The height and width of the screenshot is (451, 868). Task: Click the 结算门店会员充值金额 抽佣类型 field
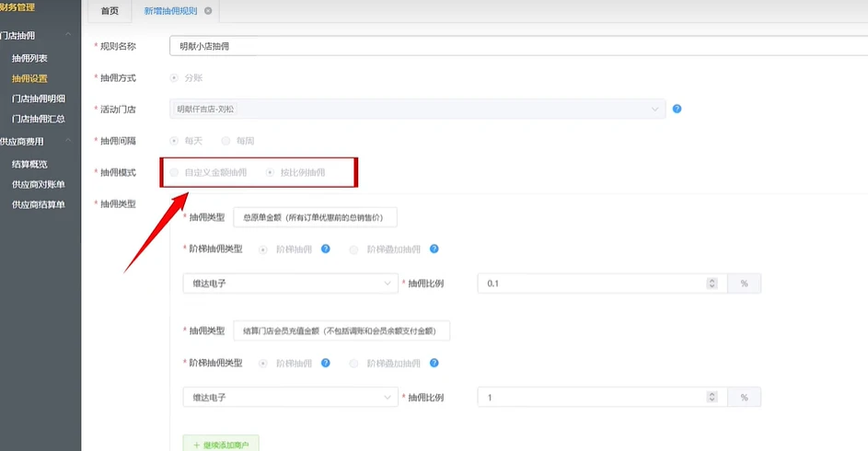coord(341,331)
